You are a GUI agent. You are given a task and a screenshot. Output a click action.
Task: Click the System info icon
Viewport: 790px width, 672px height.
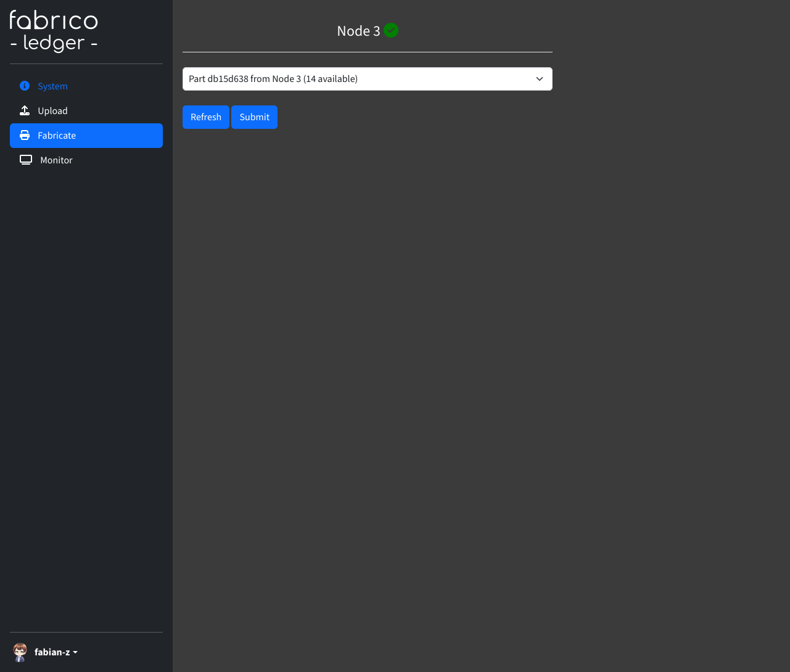[x=25, y=86]
